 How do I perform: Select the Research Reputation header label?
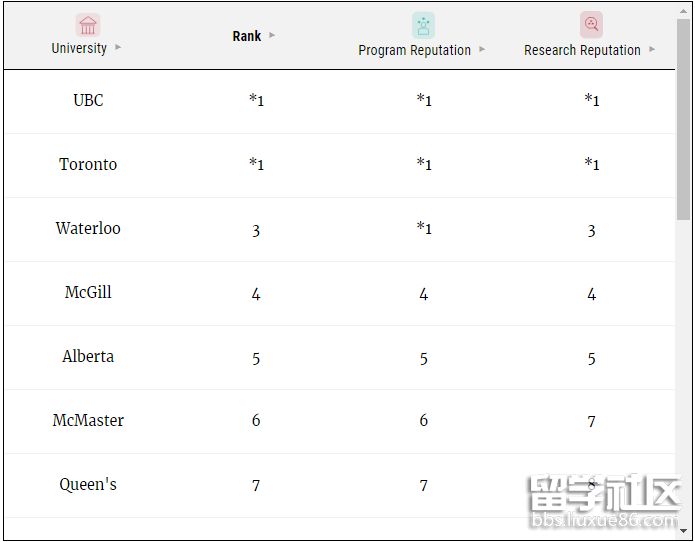click(x=582, y=50)
